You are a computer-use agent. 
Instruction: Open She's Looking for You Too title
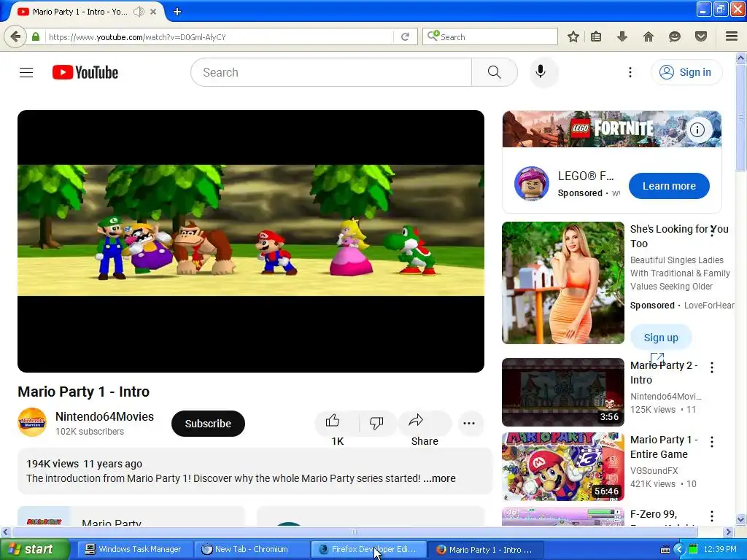point(679,236)
